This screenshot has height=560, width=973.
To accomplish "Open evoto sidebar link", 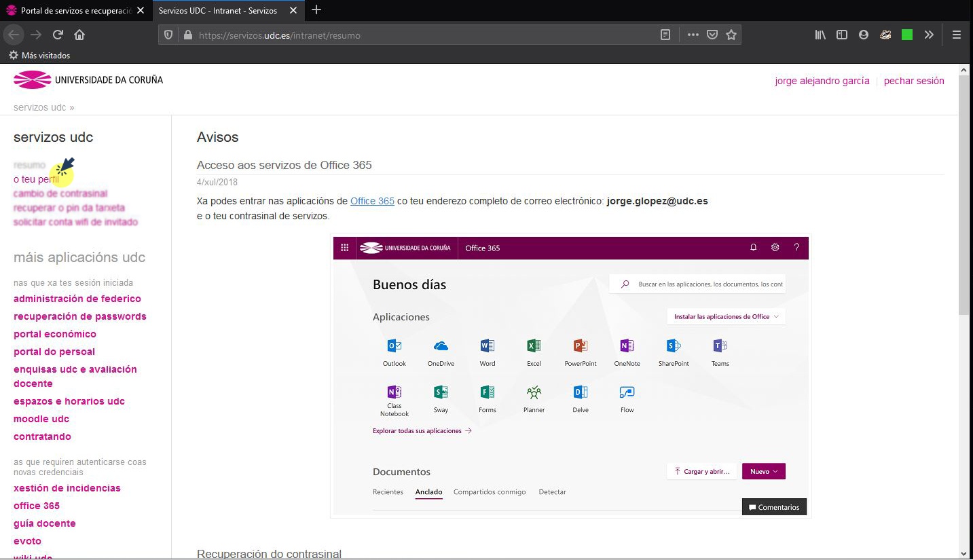I will coord(27,541).
